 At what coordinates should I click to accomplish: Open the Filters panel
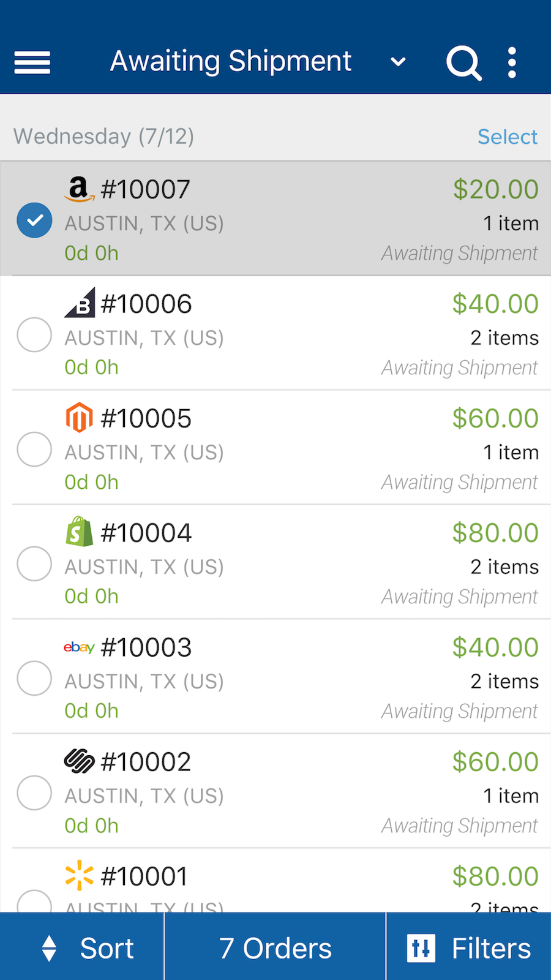(x=469, y=948)
